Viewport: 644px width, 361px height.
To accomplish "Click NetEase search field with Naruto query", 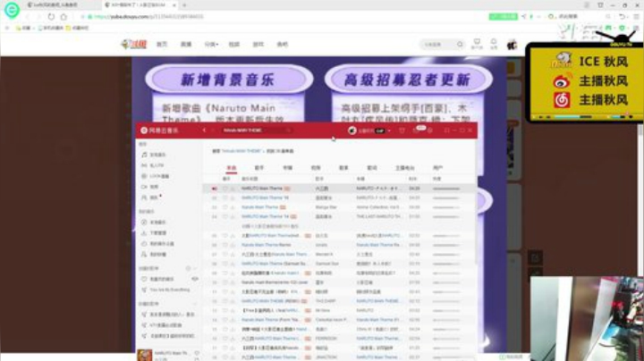I will [x=257, y=130].
